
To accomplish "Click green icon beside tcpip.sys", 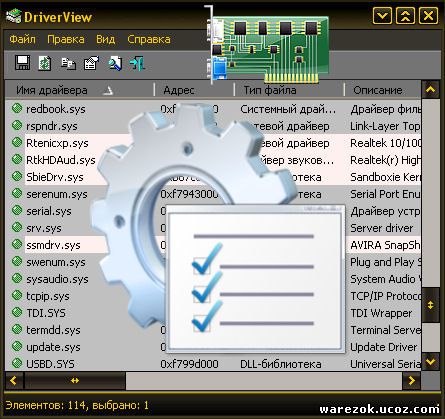I will coord(17,295).
